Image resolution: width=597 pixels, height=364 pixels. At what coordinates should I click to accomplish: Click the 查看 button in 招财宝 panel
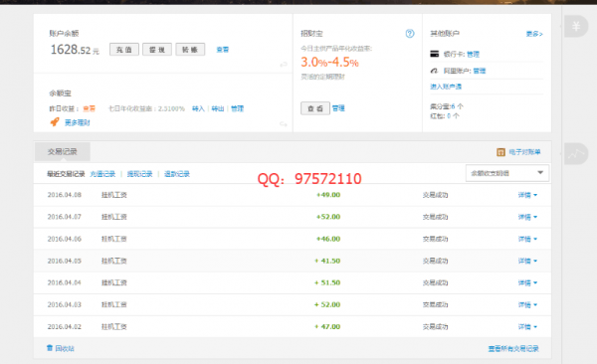click(x=315, y=108)
